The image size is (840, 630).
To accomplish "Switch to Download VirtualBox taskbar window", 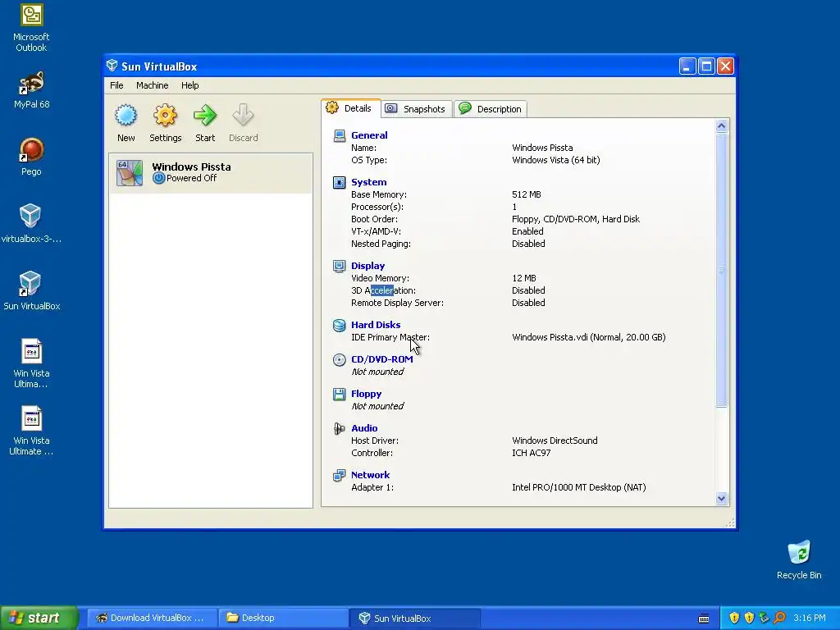I will pos(152,618).
